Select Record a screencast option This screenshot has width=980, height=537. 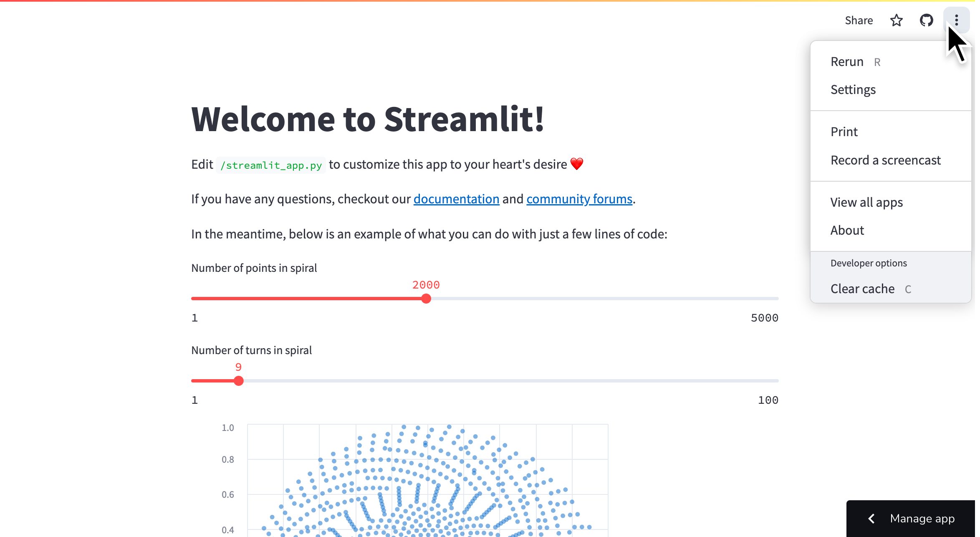click(886, 160)
